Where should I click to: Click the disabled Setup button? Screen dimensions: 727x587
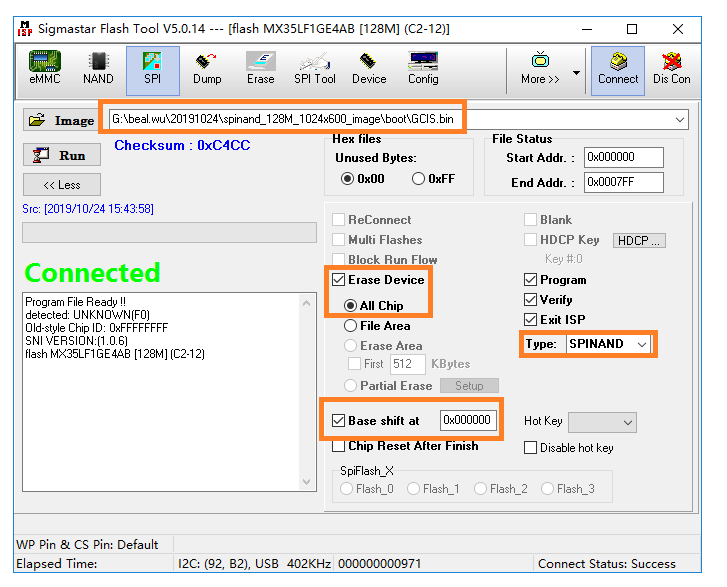click(469, 386)
